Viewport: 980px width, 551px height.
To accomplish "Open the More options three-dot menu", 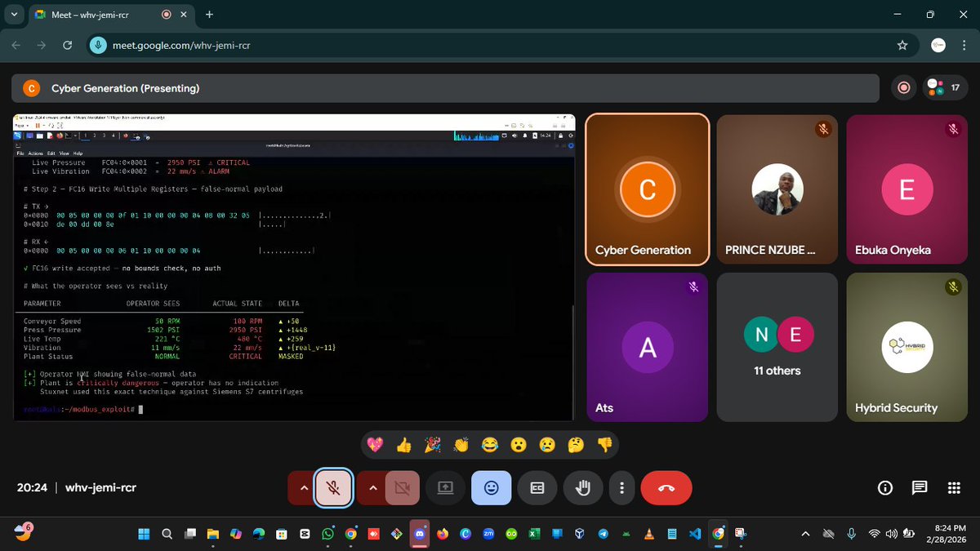I will tap(622, 488).
